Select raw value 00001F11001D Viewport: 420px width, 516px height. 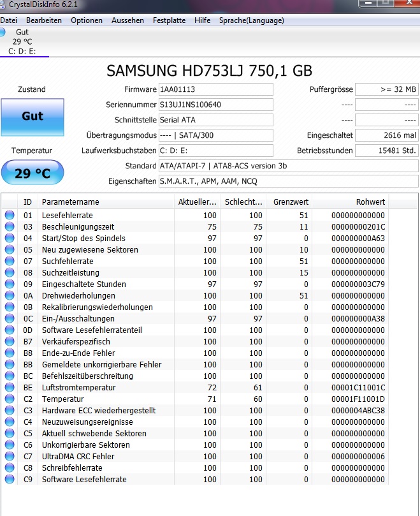[x=358, y=399]
